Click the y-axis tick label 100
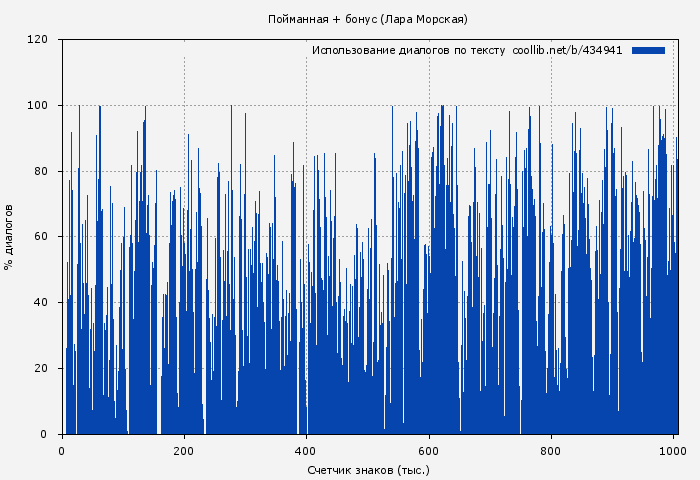Image resolution: width=700 pixels, height=480 pixels. click(38, 106)
